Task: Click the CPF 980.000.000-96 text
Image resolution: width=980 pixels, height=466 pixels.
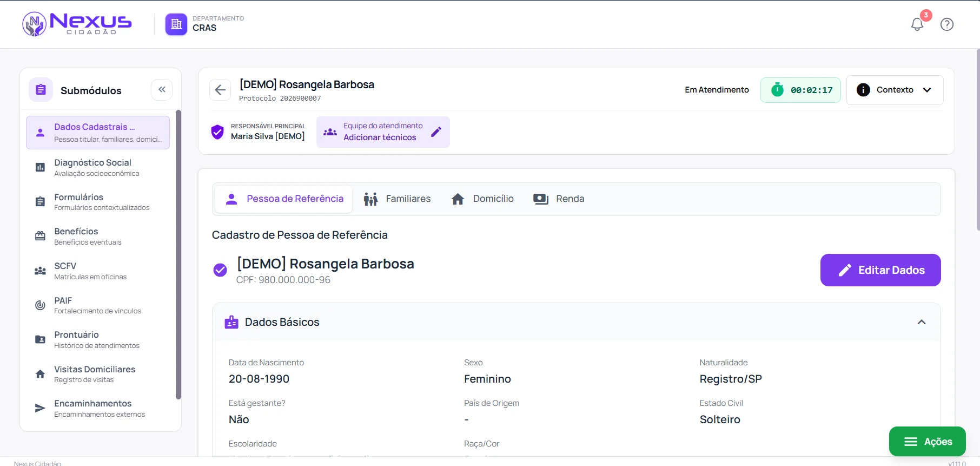Action: [x=283, y=280]
